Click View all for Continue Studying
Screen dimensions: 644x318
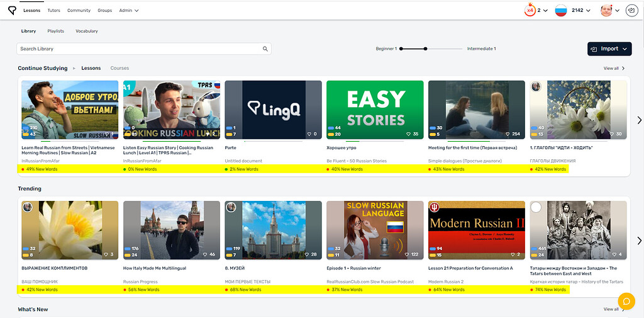[614, 68]
